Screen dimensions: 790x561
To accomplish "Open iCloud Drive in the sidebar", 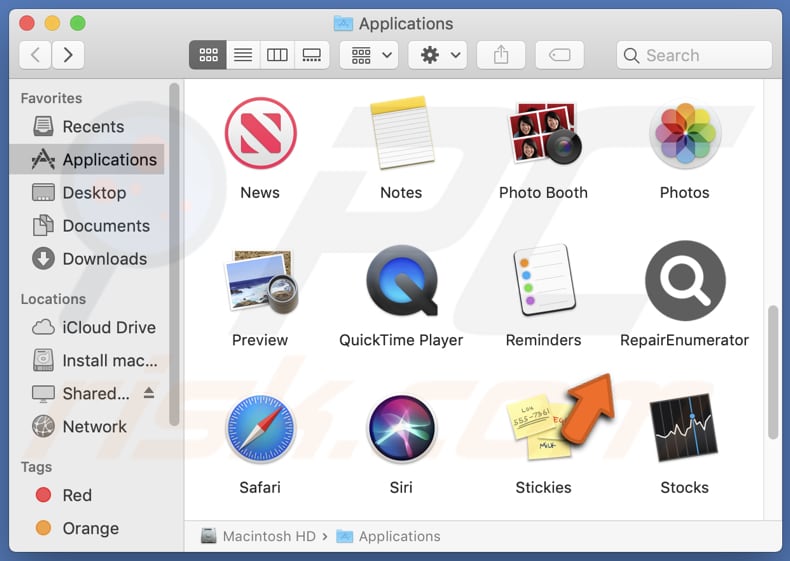I will pyautogui.click(x=87, y=328).
